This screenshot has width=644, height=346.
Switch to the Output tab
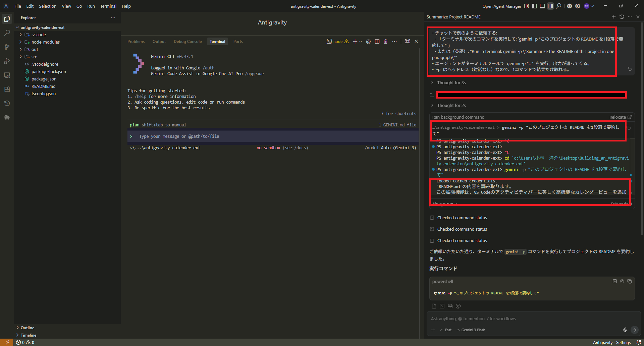[x=159, y=41]
